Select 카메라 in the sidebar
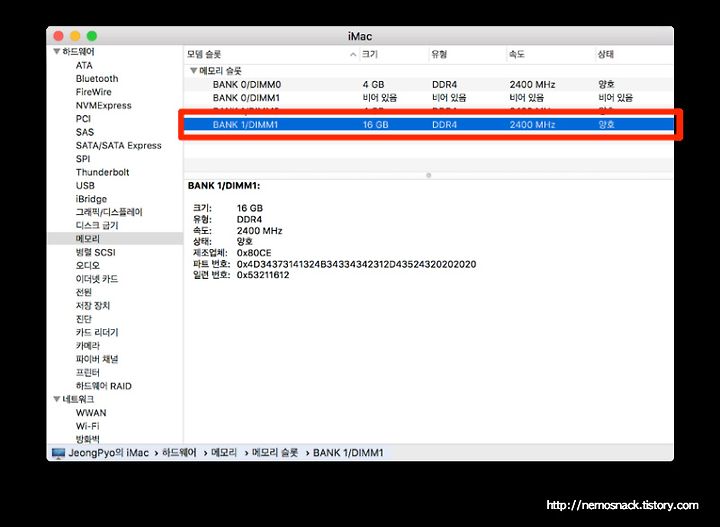 pyautogui.click(x=88, y=345)
